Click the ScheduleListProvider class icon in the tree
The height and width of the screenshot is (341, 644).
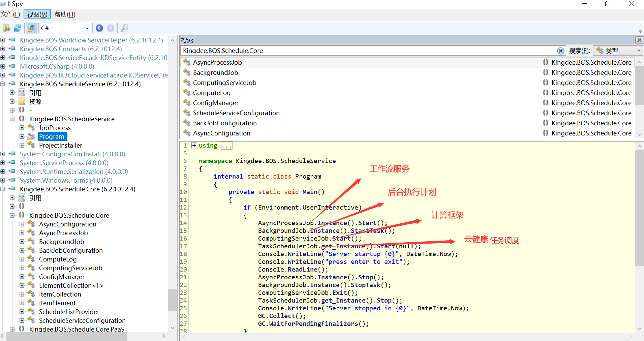(31, 312)
